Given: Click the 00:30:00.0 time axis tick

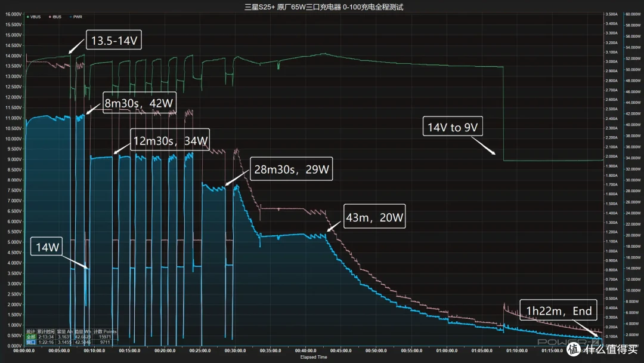Looking at the screenshot, I should 235,350.
